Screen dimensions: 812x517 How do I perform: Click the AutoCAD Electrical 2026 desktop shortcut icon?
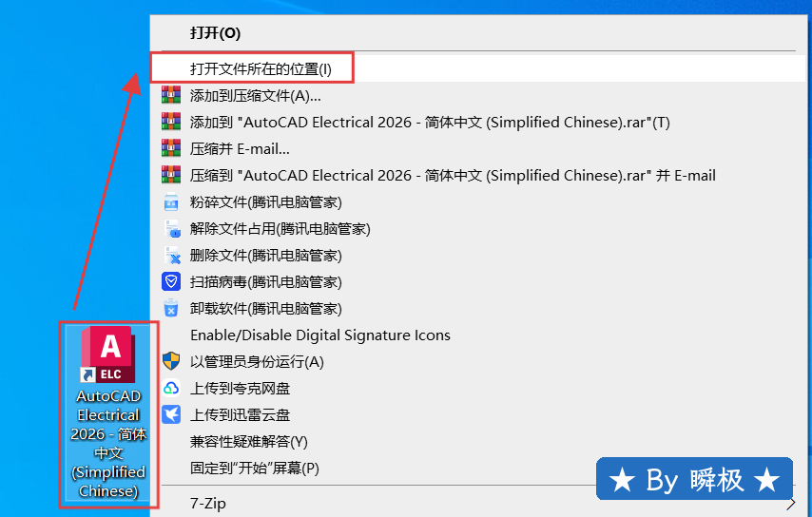(109, 354)
